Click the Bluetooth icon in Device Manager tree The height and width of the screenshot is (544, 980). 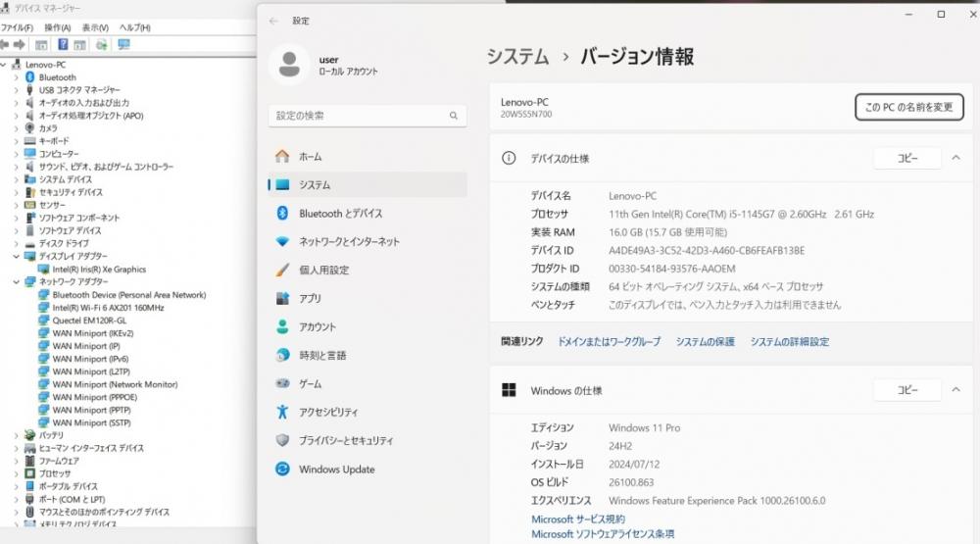29,76
